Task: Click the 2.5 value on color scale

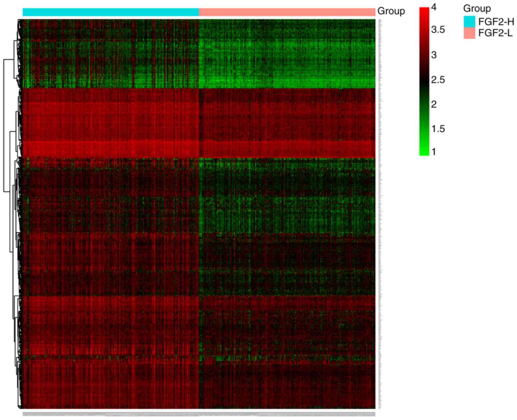Action: (438, 80)
